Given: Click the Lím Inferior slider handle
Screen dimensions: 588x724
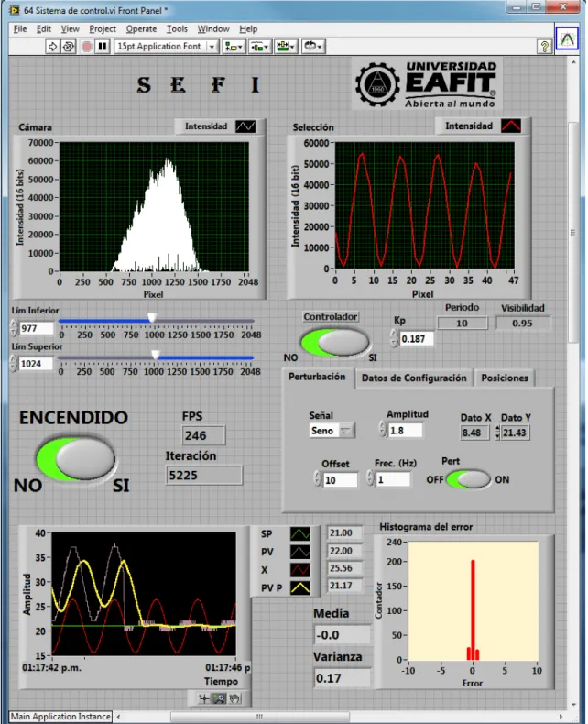Looking at the screenshot, I should click(152, 318).
